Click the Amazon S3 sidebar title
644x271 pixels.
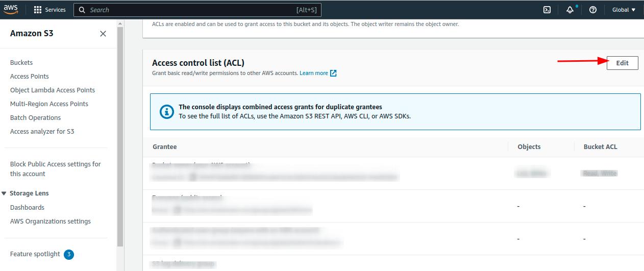pos(32,33)
